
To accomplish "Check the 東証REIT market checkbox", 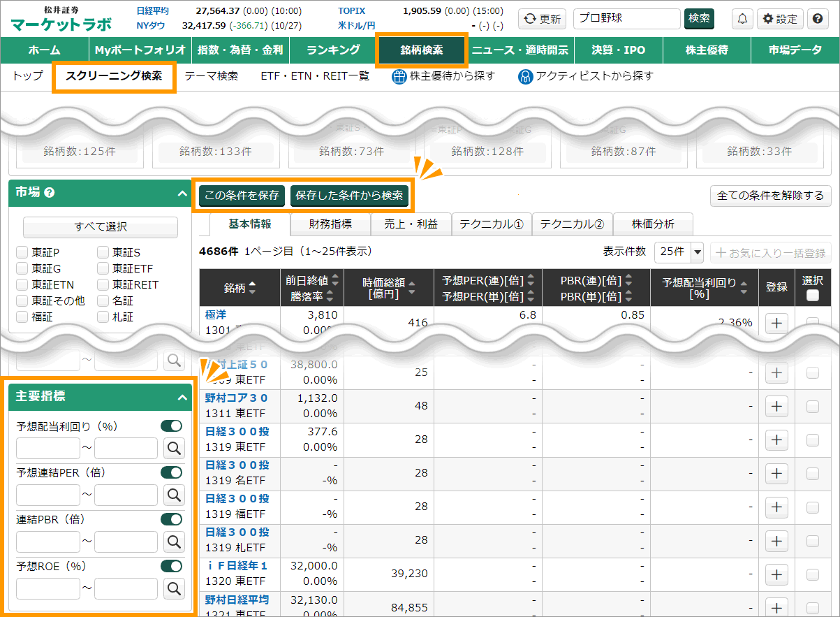I will (x=103, y=284).
